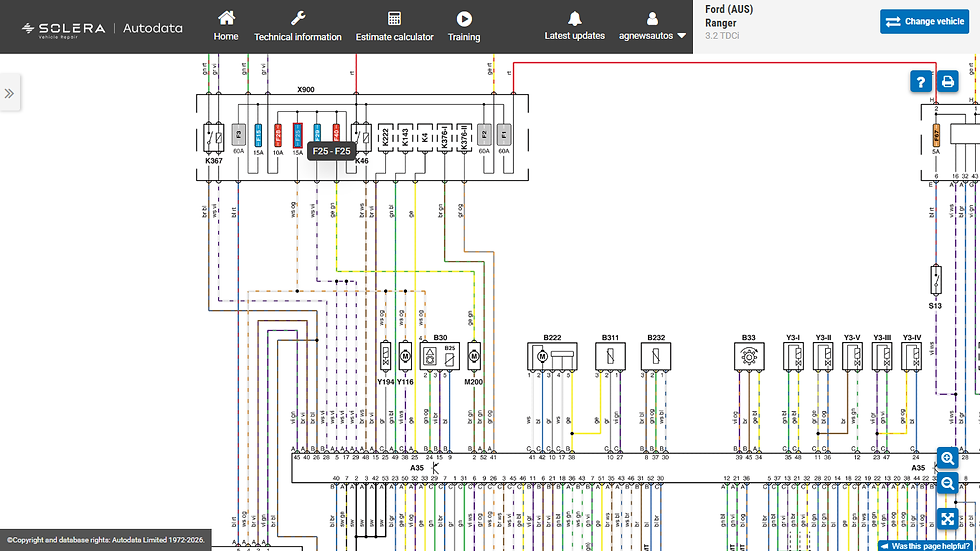Image resolution: width=980 pixels, height=551 pixels.
Task: Select grey fuse F1 60A
Action: 504,135
